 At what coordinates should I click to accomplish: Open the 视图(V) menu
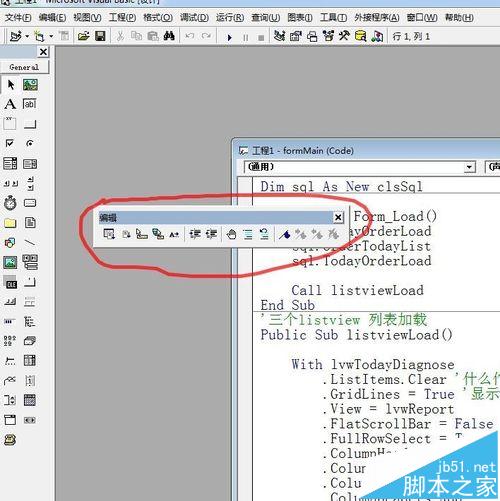tap(87, 17)
